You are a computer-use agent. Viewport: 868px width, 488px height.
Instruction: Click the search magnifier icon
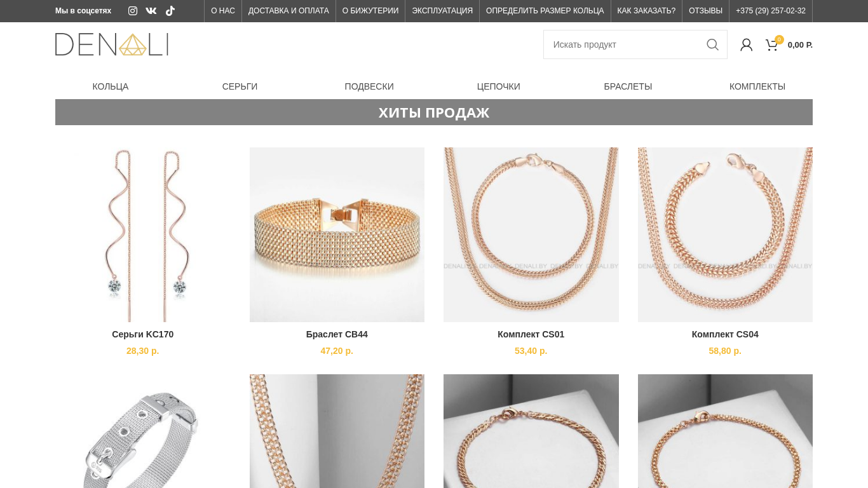[712, 44]
